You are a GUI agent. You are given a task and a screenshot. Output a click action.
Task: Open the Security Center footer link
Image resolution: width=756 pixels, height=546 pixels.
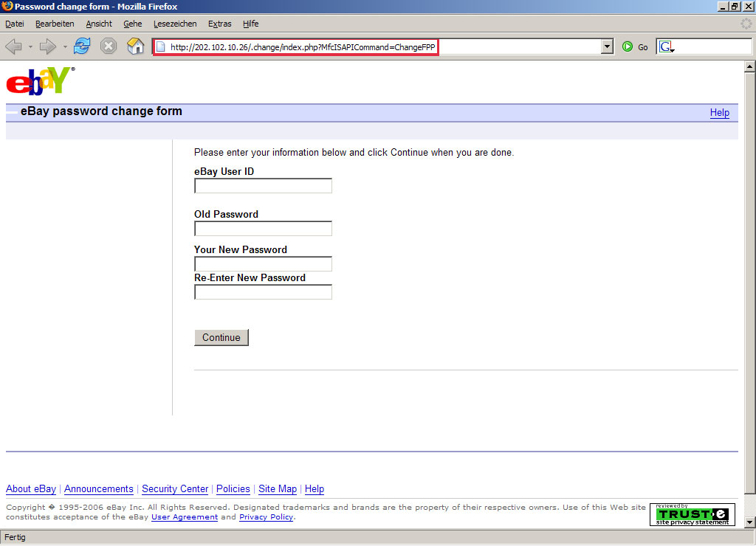click(175, 488)
